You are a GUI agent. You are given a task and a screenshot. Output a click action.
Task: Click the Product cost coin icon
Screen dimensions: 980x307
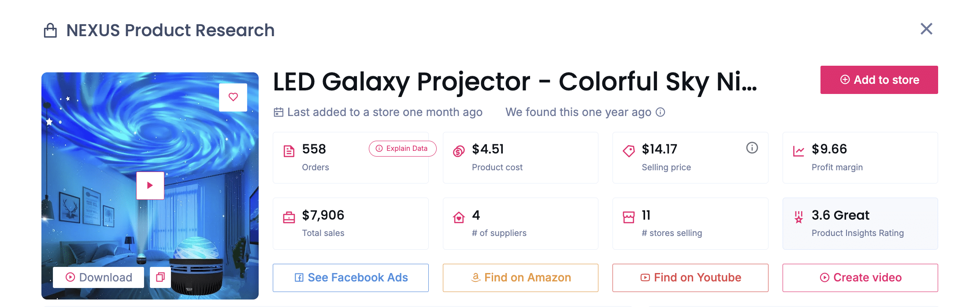pos(458,150)
